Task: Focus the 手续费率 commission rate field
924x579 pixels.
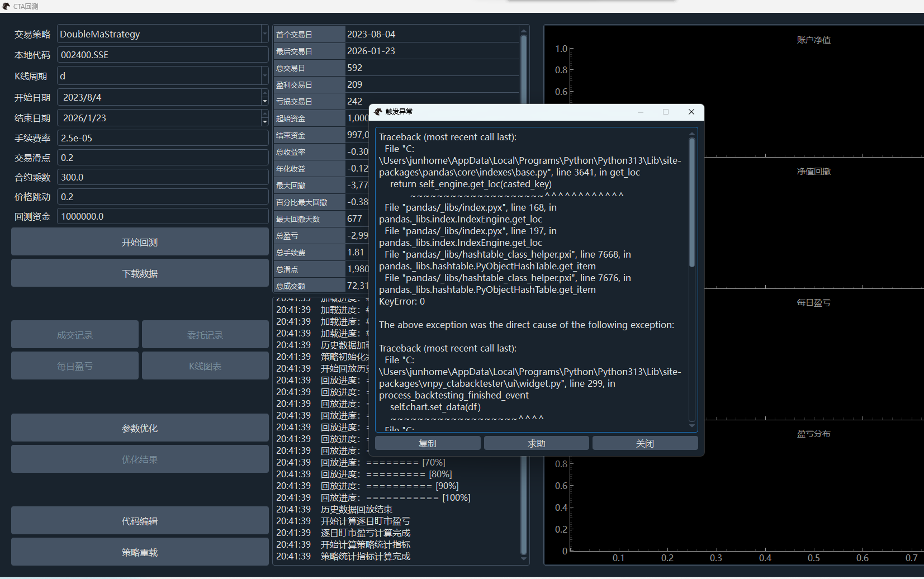Action: pos(162,138)
